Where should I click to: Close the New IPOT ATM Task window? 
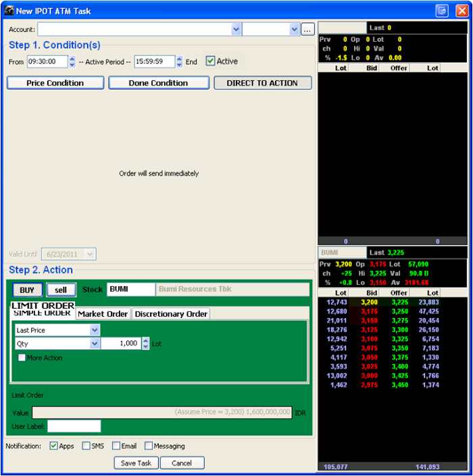[462, 11]
